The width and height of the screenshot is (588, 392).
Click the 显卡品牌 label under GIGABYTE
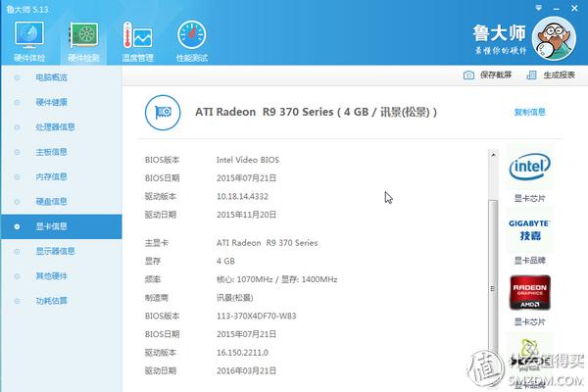click(x=529, y=261)
